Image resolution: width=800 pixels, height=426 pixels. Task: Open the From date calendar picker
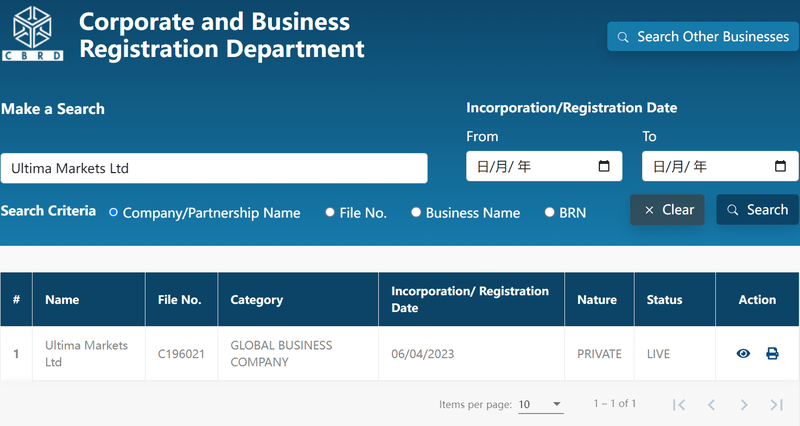(604, 166)
